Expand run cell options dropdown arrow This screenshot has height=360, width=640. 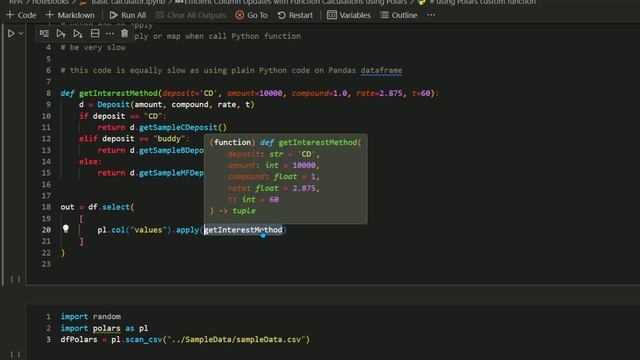pyautogui.click(x=21, y=33)
